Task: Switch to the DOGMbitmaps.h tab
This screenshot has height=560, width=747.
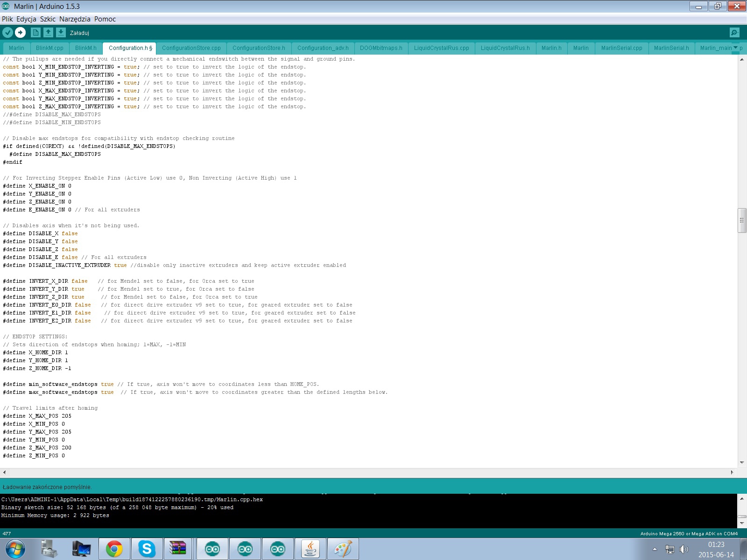Action: [x=381, y=48]
